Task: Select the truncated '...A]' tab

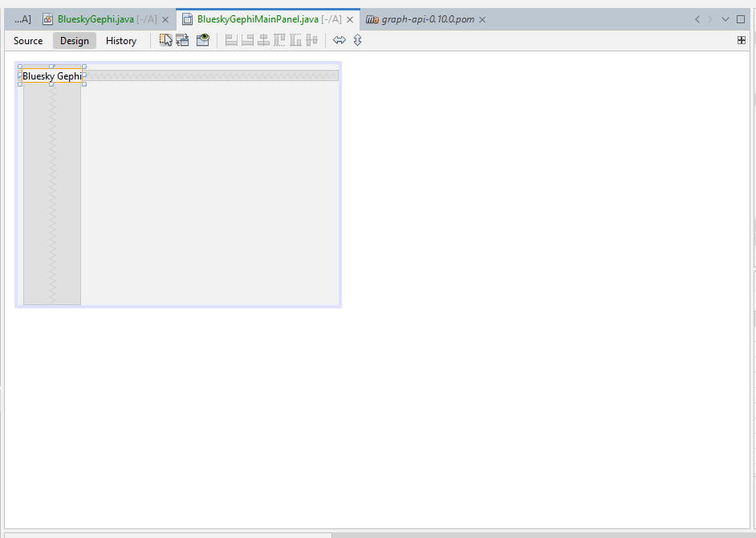Action: tap(22, 19)
